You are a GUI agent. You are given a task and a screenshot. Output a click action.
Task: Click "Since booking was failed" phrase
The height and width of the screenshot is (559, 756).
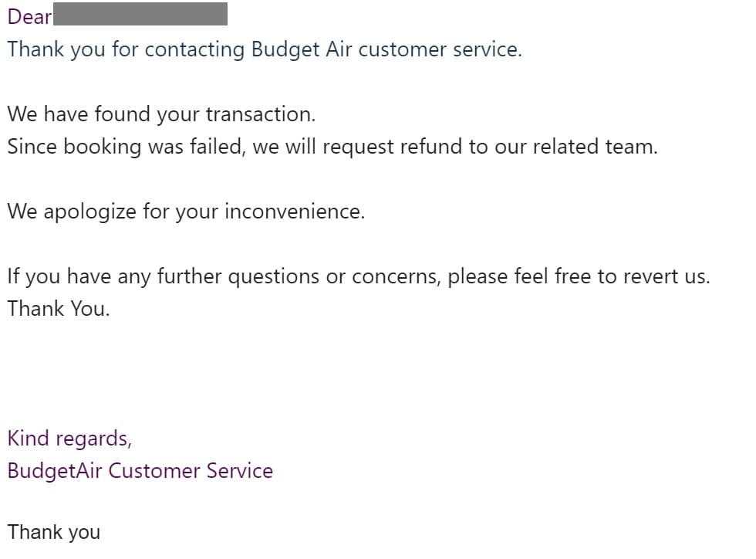click(124, 146)
